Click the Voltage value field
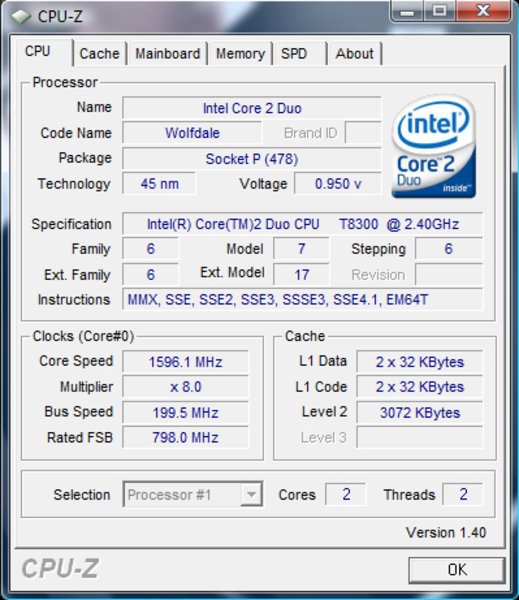Viewport: 519px width, 600px height. (x=338, y=184)
